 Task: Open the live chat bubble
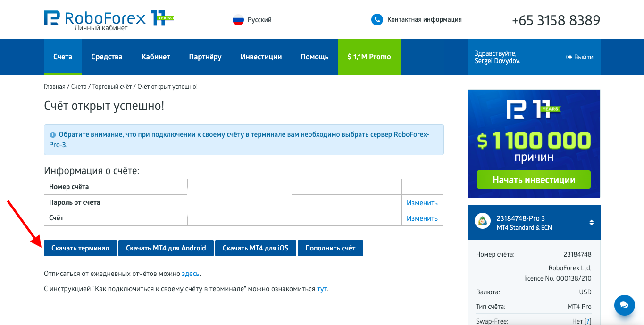[624, 305]
